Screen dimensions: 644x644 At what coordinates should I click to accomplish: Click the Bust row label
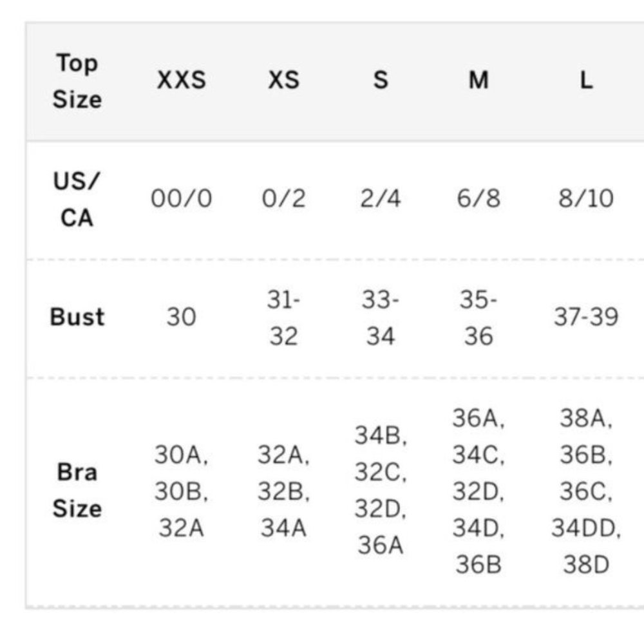click(x=77, y=317)
